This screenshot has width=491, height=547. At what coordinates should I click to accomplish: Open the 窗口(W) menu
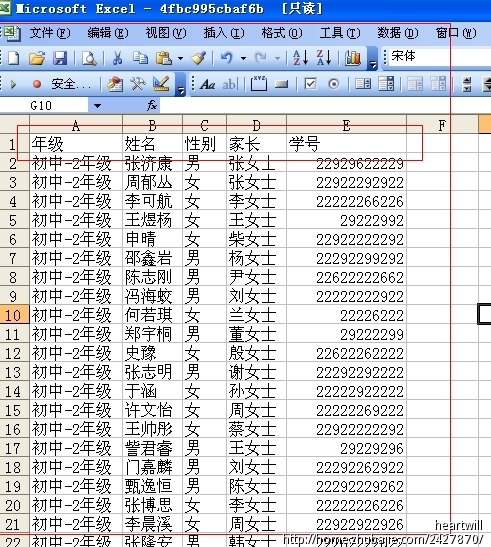click(456, 33)
